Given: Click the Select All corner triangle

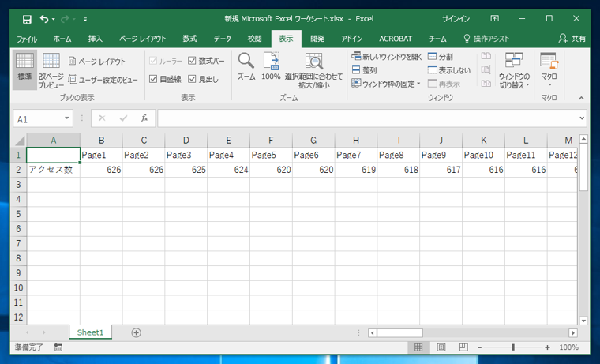Looking at the screenshot, I should pyautogui.click(x=20, y=141).
